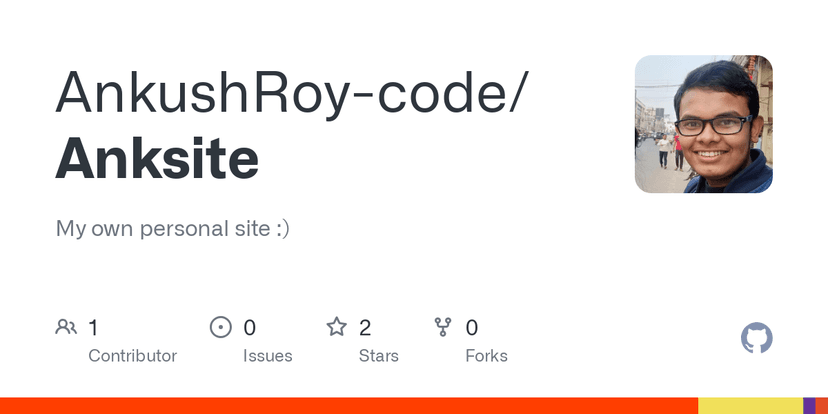Screen dimensions: 828x414
Task: Click the Issues label
Action: tap(267, 356)
